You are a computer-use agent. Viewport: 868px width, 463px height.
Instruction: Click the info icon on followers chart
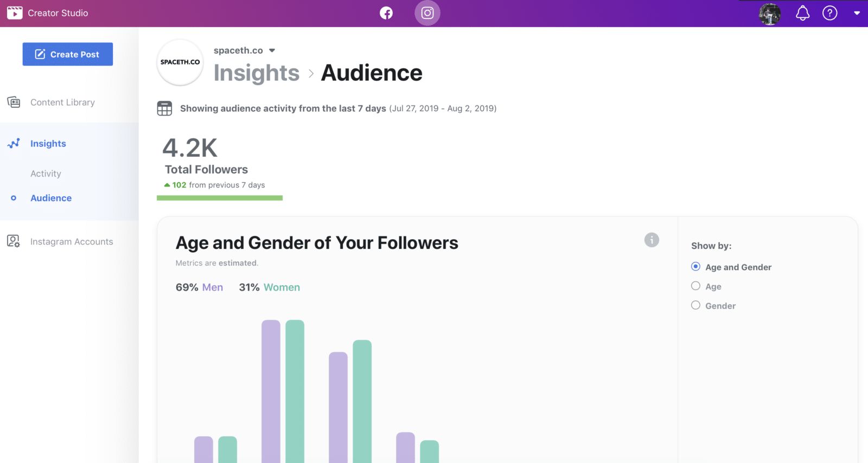click(x=652, y=240)
